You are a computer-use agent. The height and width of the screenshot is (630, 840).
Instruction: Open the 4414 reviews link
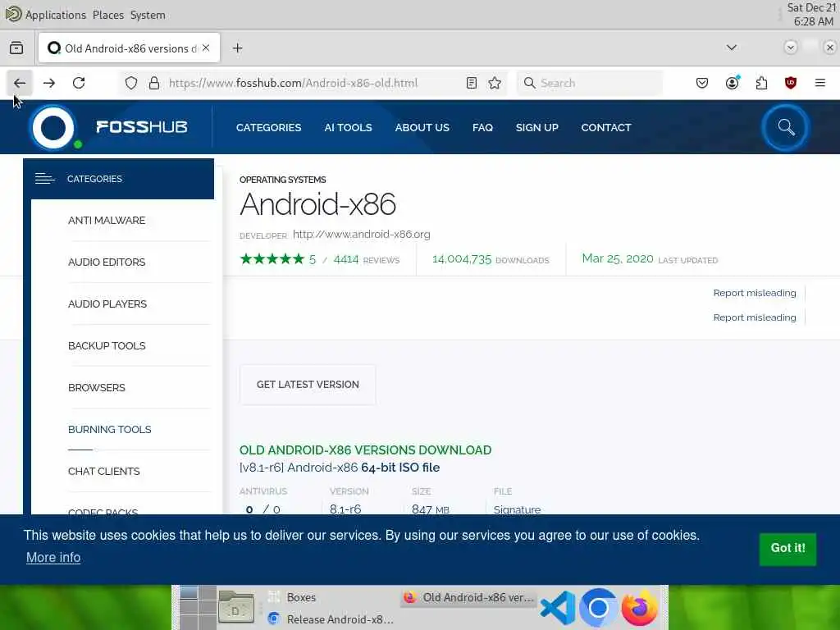[366, 260]
